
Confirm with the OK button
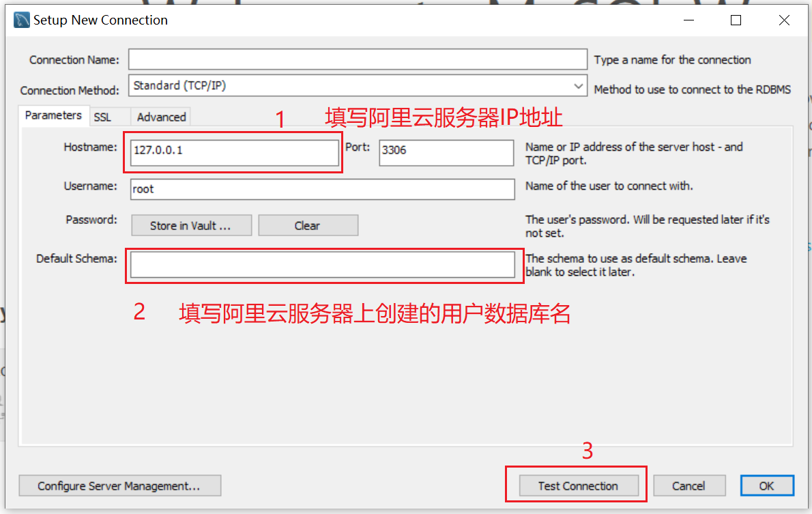point(767,485)
